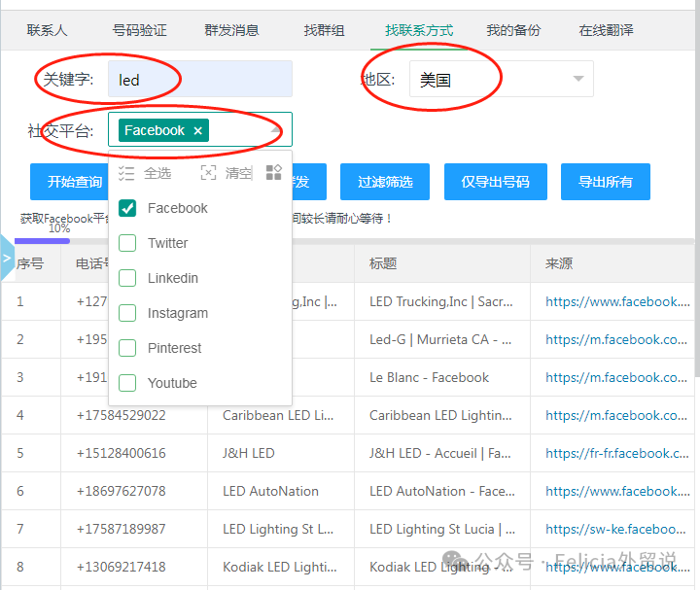Open the 地区 dropdown showing 美国
This screenshot has height=590, width=700.
click(502, 79)
